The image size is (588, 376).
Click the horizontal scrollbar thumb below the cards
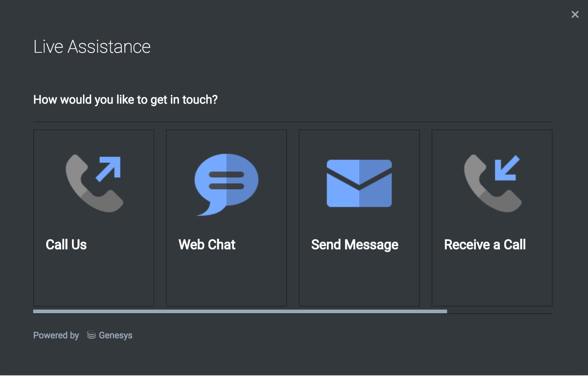[240, 311]
